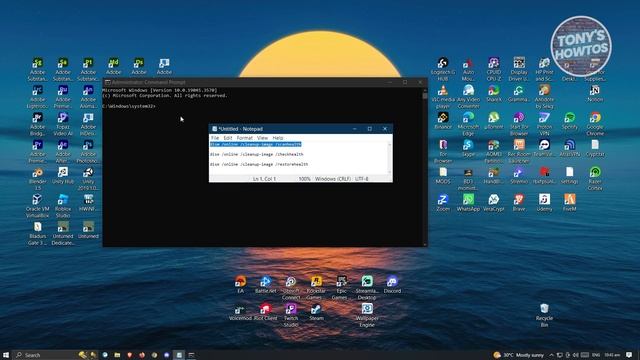Select the Adobe Substance Sg desktop icon
The width and height of the screenshot is (640, 360).
[38, 69]
